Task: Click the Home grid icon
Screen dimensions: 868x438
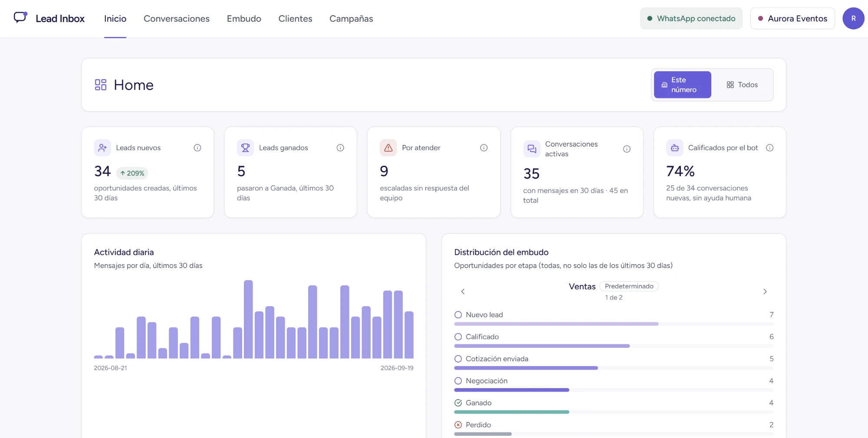Action: click(101, 85)
